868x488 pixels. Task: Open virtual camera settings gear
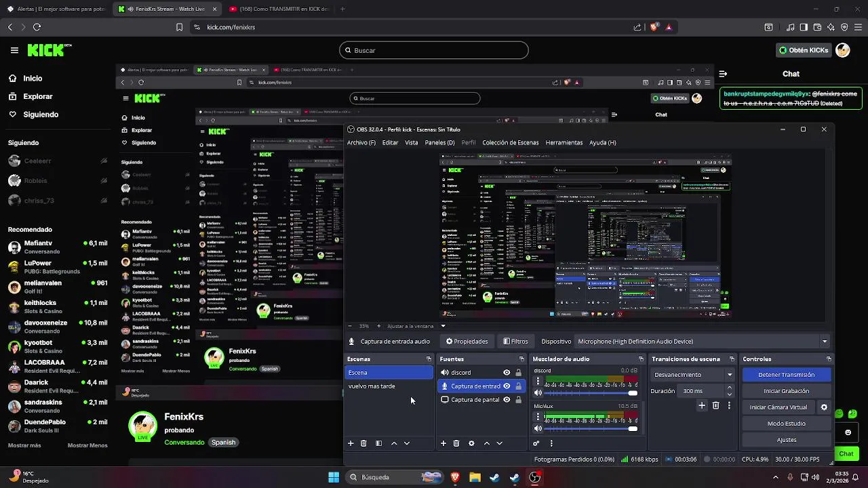pos(824,407)
